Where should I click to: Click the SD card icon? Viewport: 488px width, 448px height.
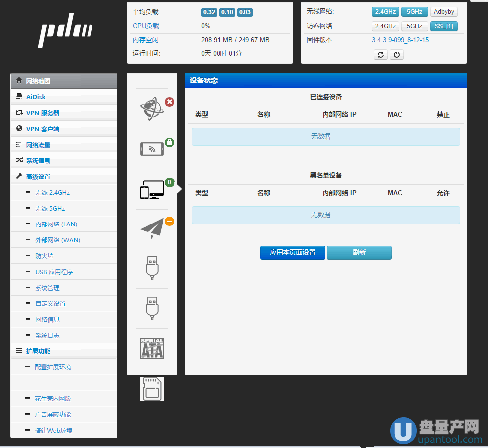tap(152, 389)
